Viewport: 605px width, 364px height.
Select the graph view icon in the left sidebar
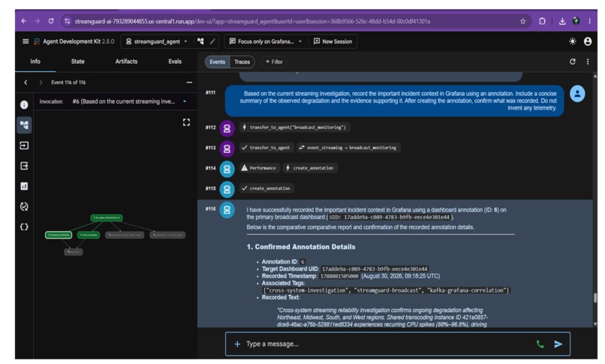24,125
